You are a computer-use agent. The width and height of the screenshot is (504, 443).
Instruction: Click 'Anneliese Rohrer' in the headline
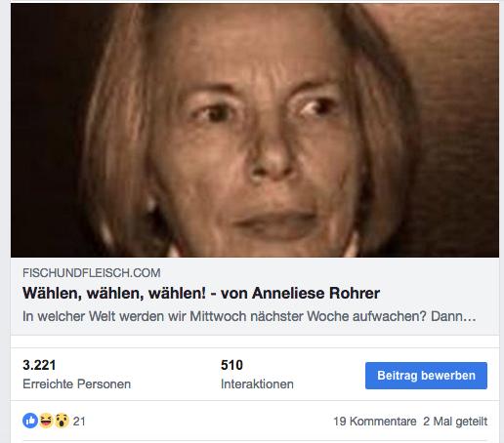315,293
